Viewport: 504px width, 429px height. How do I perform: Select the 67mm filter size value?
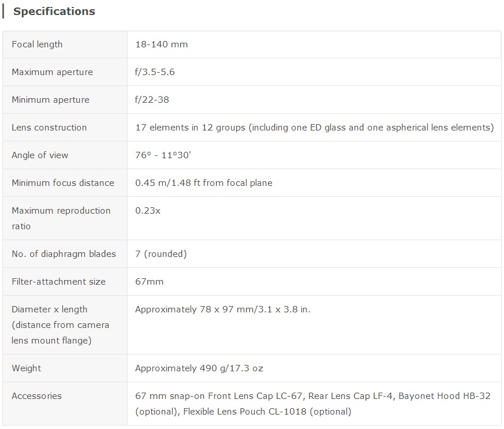click(x=149, y=282)
